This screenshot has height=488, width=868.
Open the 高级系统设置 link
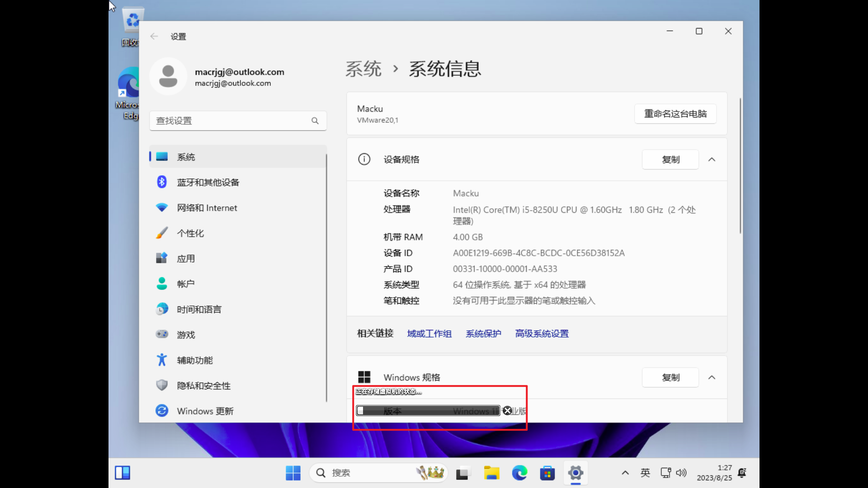pyautogui.click(x=542, y=333)
